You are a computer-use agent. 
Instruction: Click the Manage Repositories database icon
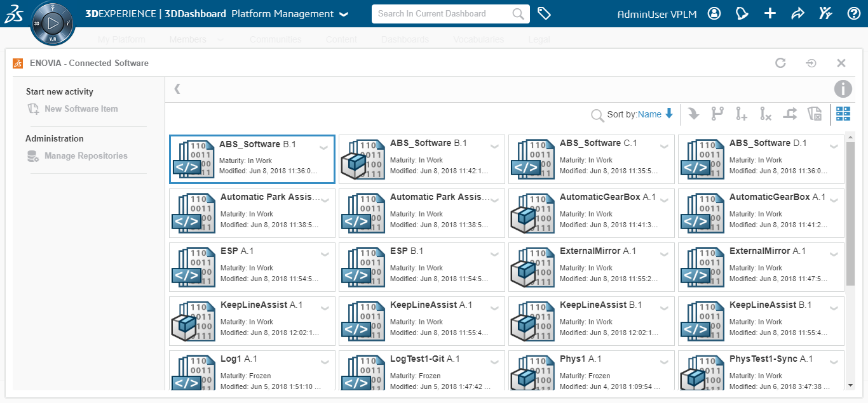pos(33,156)
